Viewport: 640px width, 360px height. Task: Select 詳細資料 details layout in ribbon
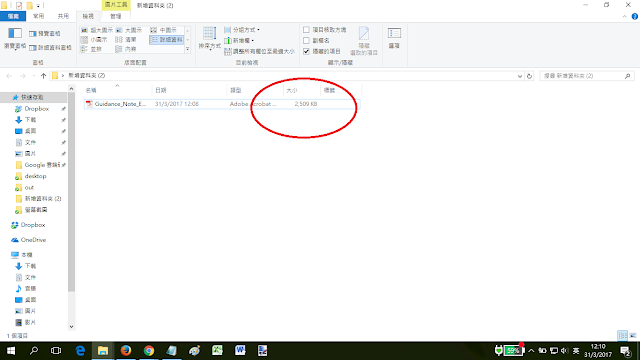point(167,40)
